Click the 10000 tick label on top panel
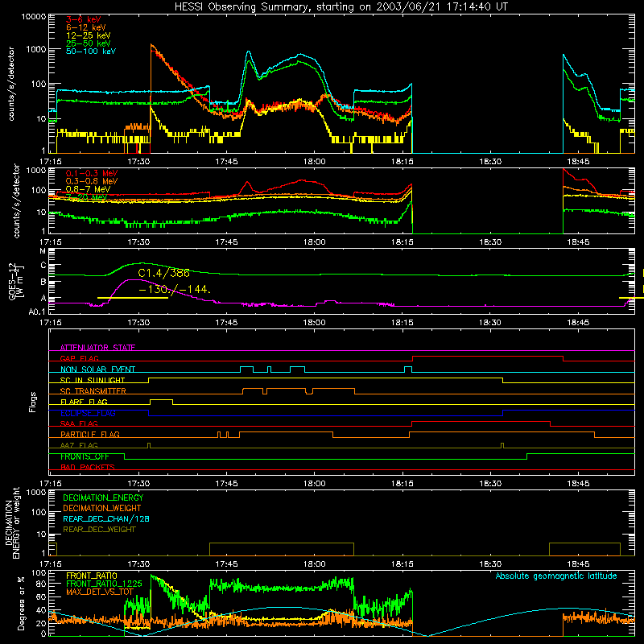Viewport: 644px width, 644px height. coord(34,16)
